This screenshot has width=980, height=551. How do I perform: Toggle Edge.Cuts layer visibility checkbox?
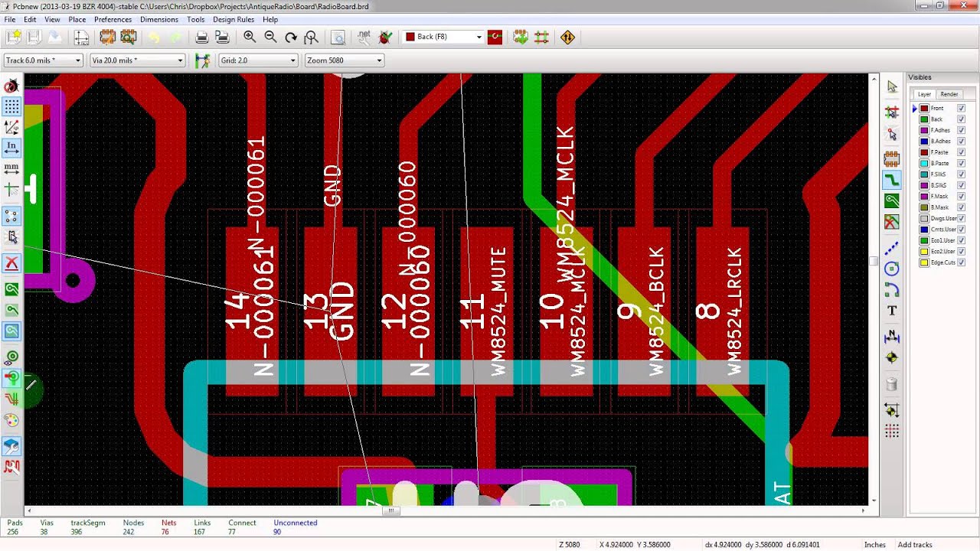(962, 262)
